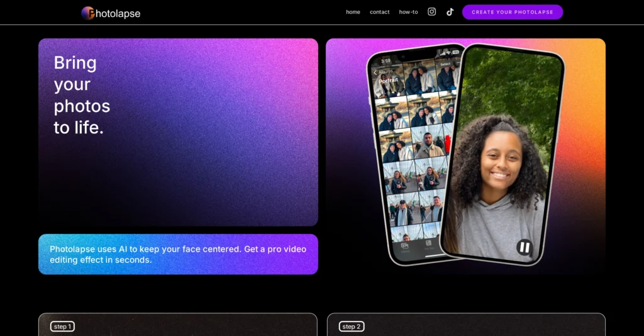Go to the home nav link

353,12
